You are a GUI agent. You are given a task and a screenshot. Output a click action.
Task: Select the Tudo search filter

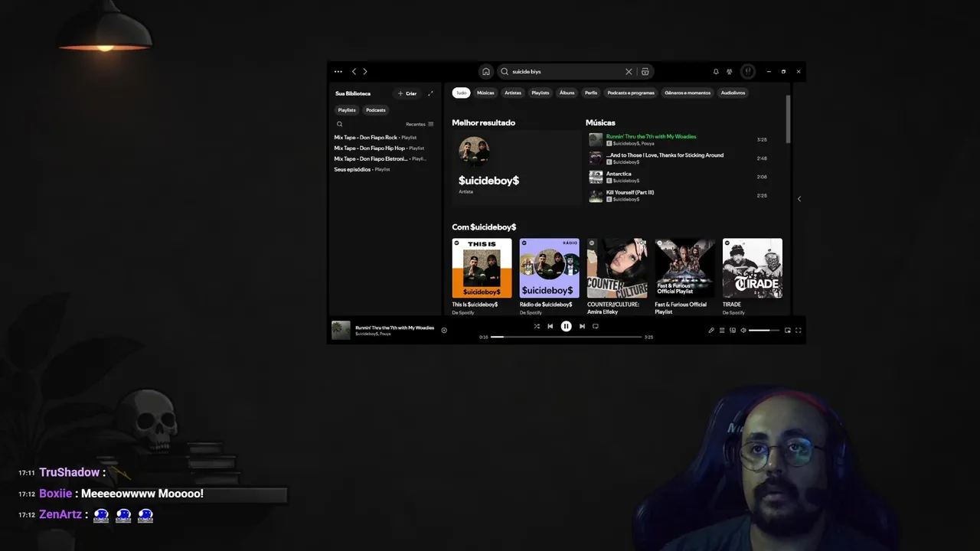click(461, 93)
